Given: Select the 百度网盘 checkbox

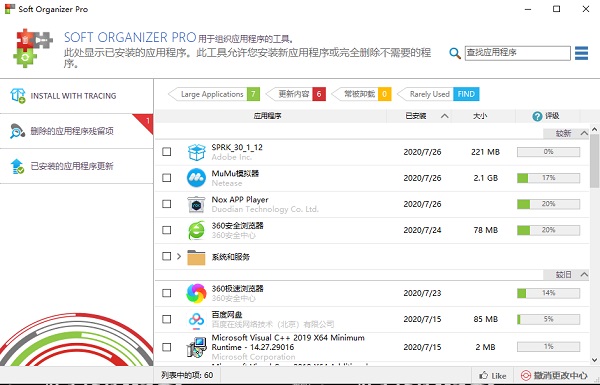Looking at the screenshot, I should click(166, 319).
